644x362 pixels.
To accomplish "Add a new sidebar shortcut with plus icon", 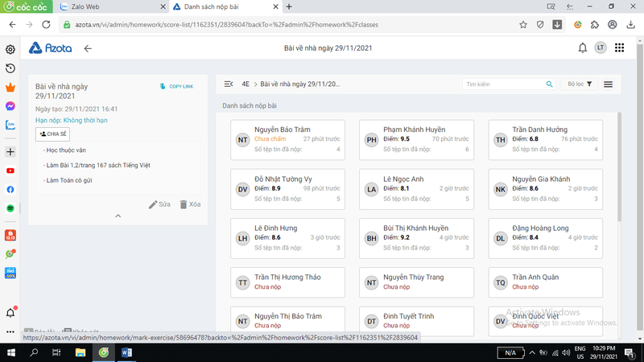I will [x=10, y=151].
